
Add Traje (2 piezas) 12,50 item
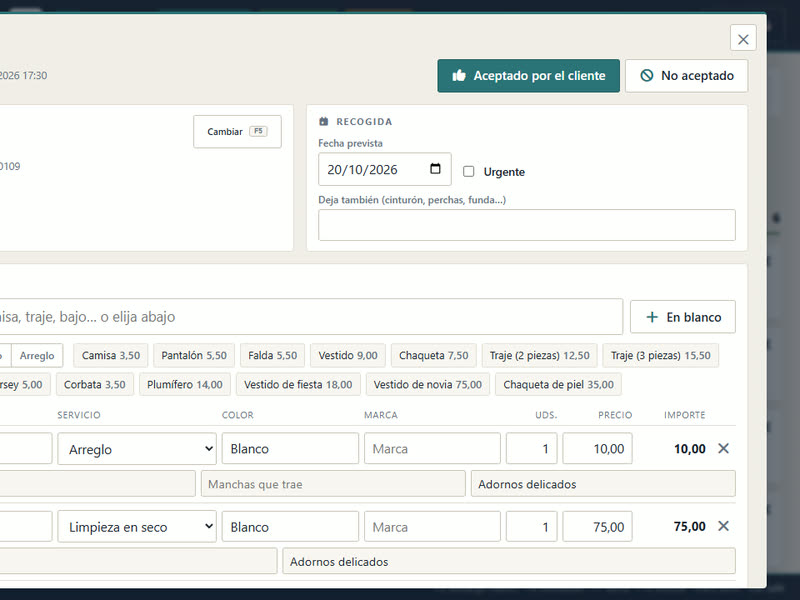pyautogui.click(x=540, y=356)
